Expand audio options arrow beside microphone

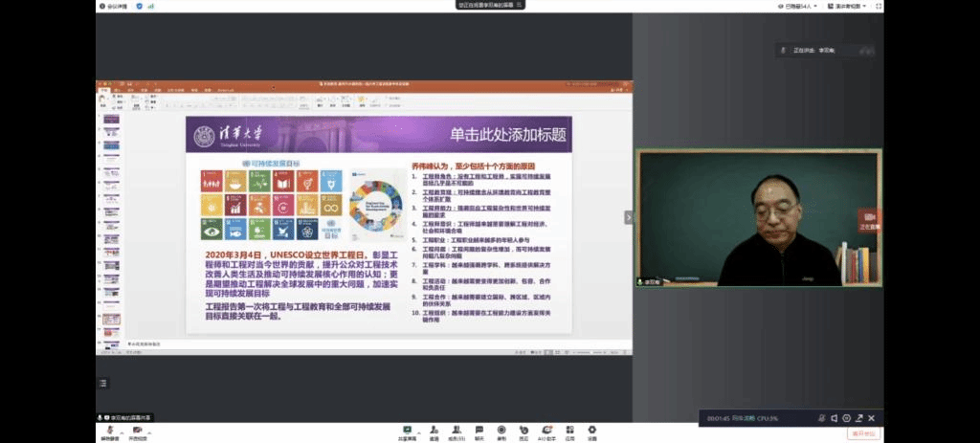point(121,430)
